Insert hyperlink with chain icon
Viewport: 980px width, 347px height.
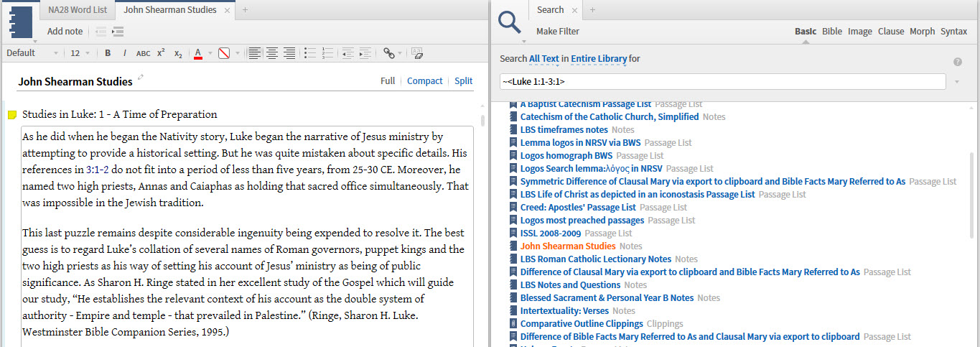coord(388,53)
